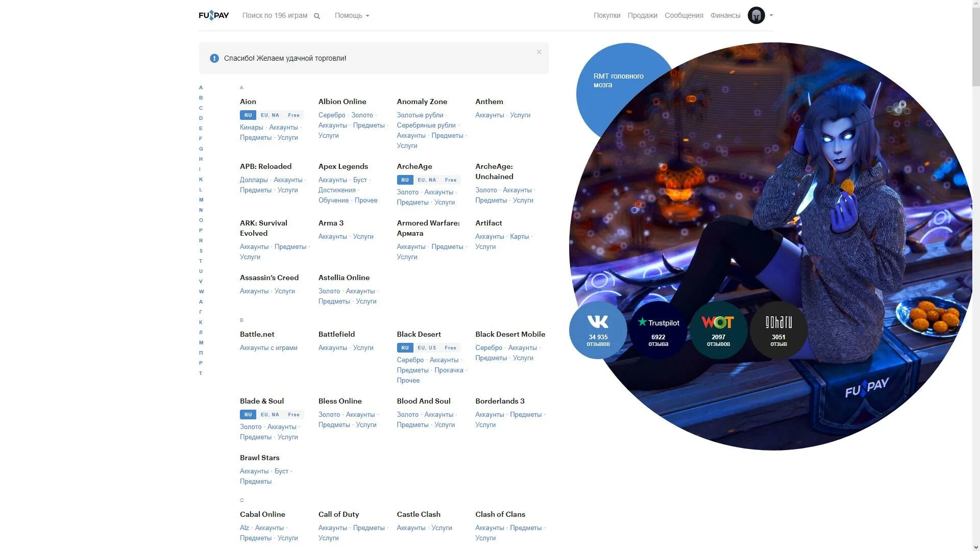Screen dimensions: 980x551
Task: Open Сообщения menu tab
Action: (684, 15)
